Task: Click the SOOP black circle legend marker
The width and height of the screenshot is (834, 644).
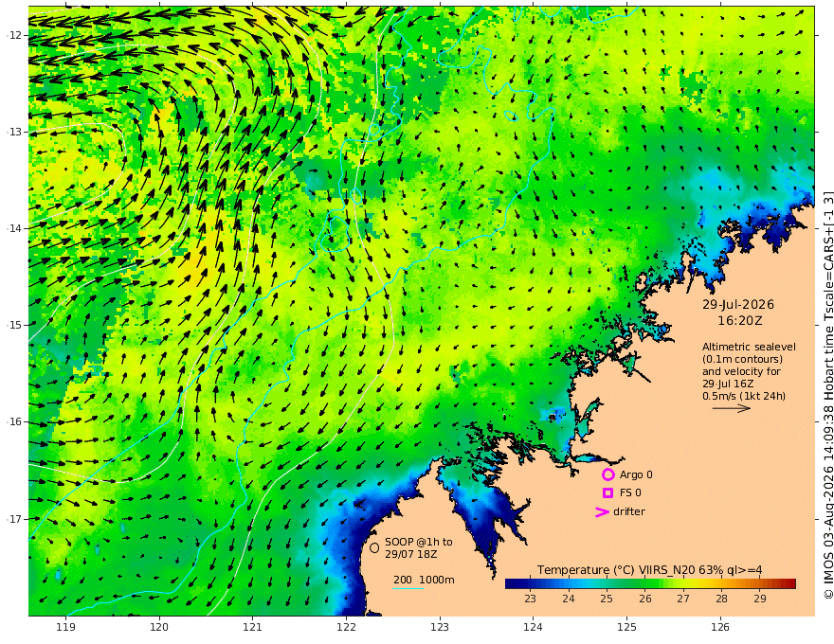Action: click(374, 547)
